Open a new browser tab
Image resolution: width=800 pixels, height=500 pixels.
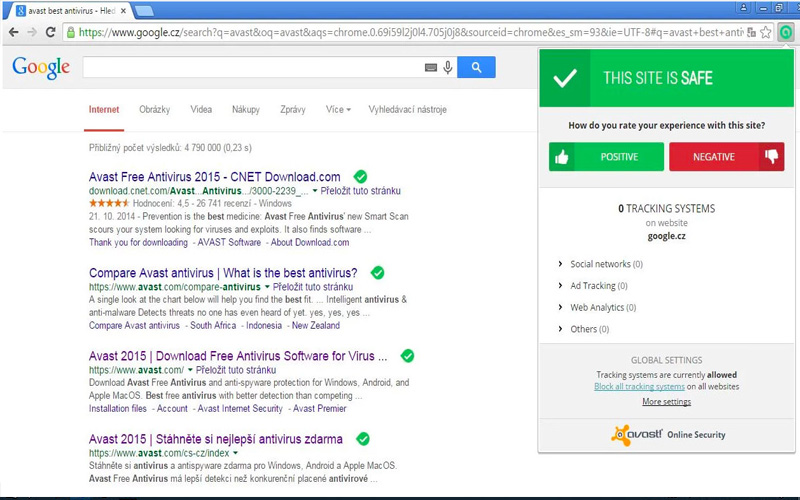point(144,11)
